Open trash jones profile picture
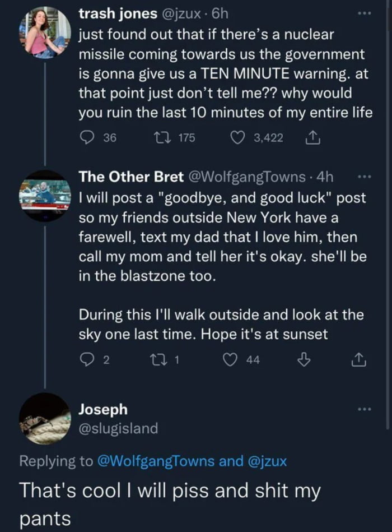The image size is (392, 532). [45, 33]
